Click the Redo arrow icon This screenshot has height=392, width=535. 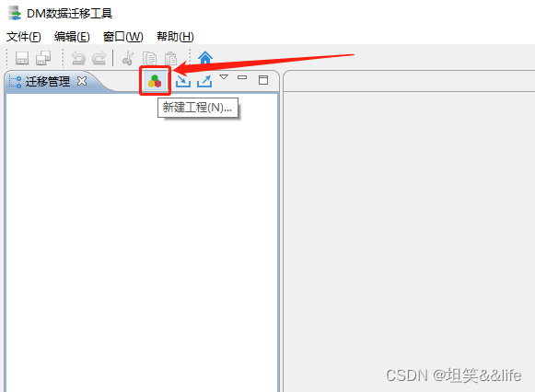coord(99,58)
